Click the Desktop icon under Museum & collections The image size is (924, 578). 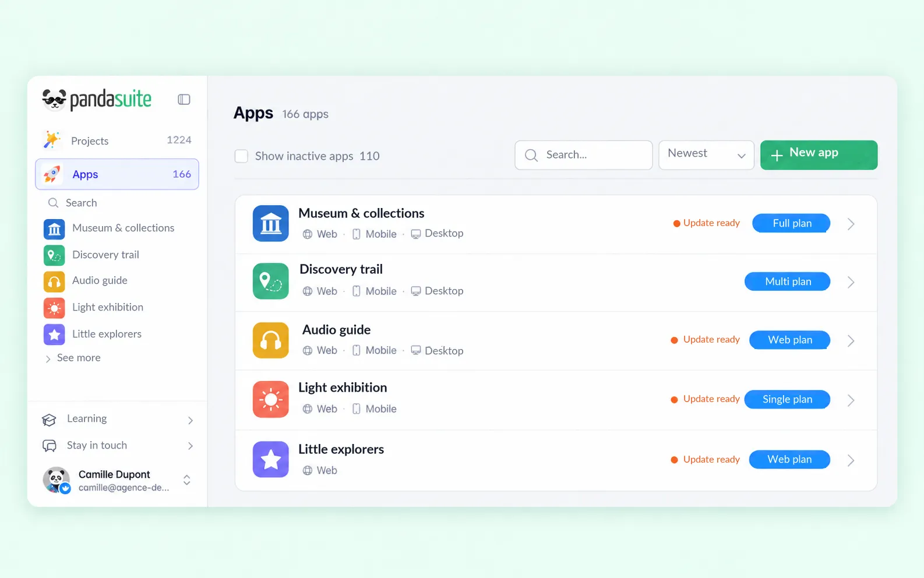[416, 234]
